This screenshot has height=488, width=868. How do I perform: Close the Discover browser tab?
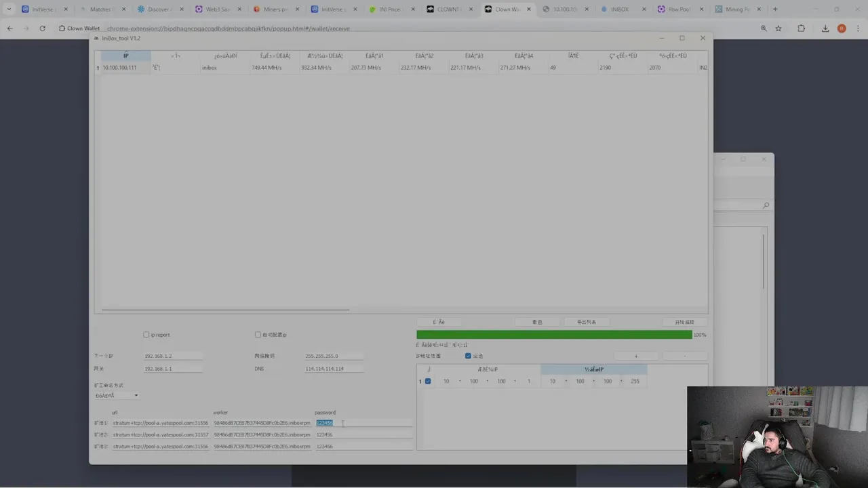182,9
